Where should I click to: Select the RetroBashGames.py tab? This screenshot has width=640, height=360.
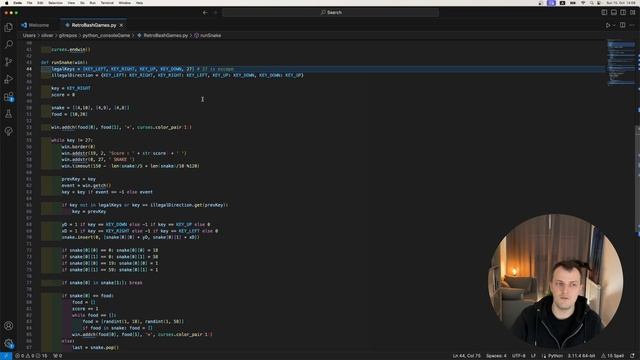tap(93, 25)
